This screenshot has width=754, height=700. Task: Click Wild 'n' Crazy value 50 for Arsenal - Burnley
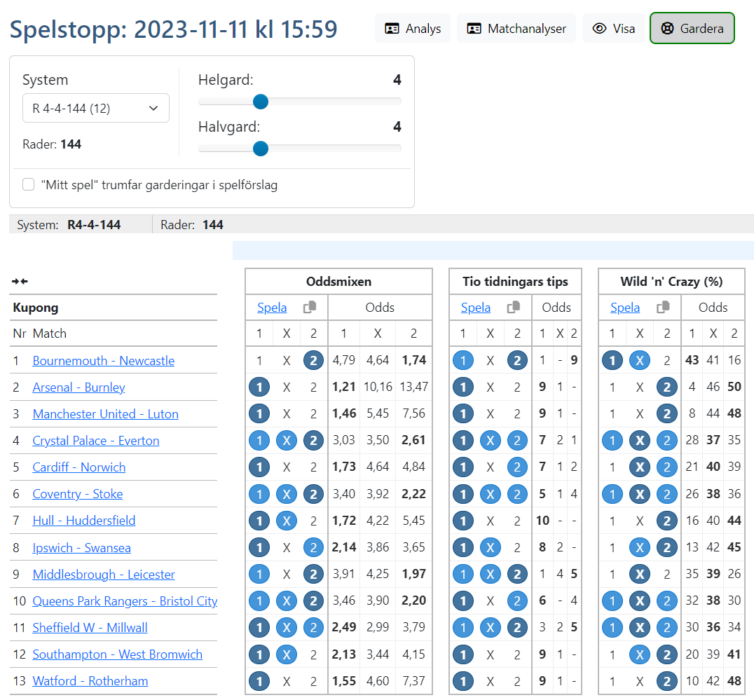(x=734, y=387)
